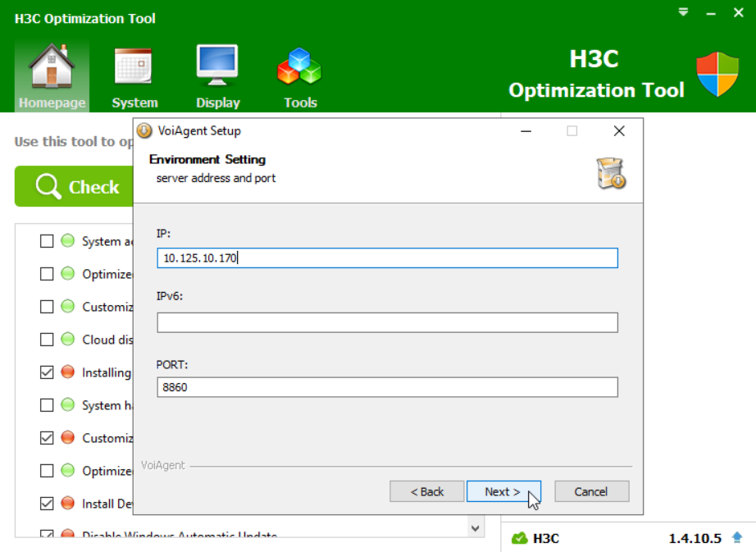The width and height of the screenshot is (756, 552).
Task: Click the 'IPv6:' field label
Action: 170,296
